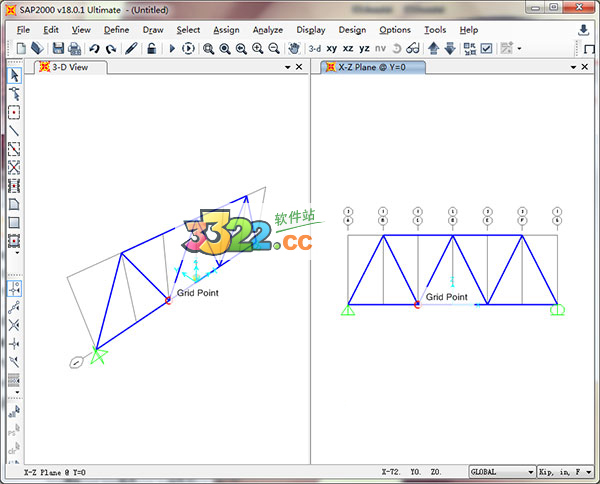This screenshot has height=484, width=600.
Task: Expand the X-Z Plane window list arrow
Action: coord(572,67)
